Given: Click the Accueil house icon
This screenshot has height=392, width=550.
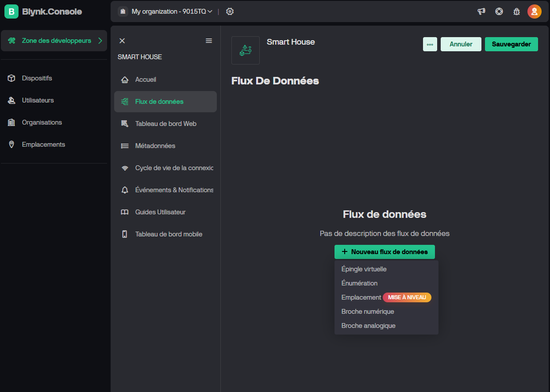Looking at the screenshot, I should (x=125, y=80).
